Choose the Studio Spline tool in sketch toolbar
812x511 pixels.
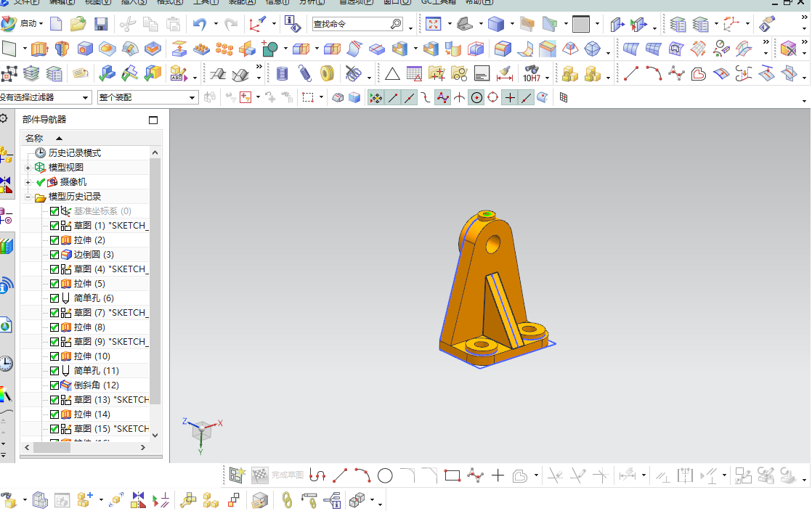pos(475,475)
